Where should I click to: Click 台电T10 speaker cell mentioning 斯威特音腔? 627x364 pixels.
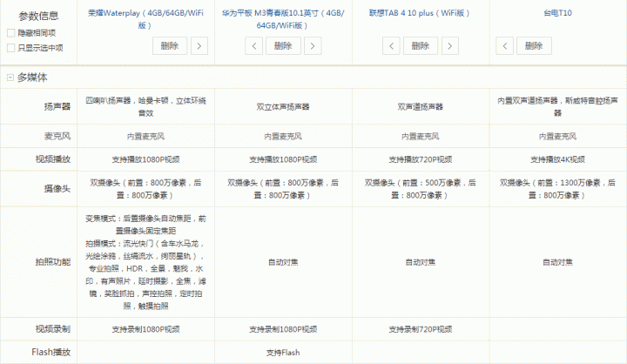[x=558, y=107]
